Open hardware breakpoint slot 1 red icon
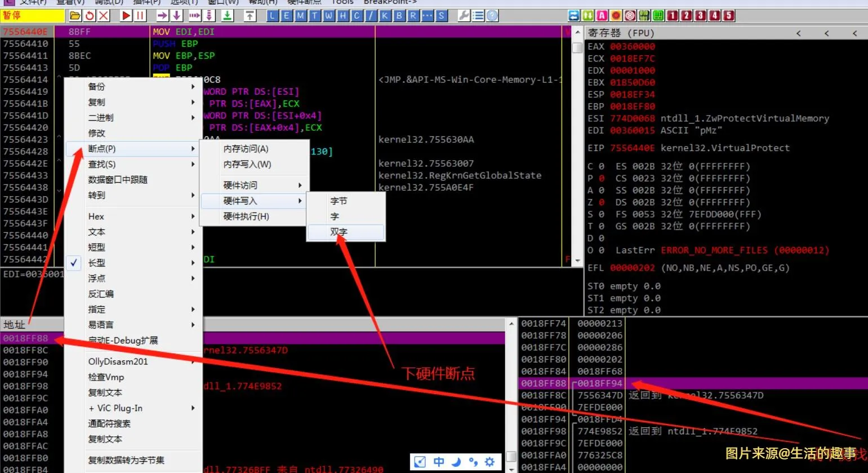This screenshot has height=473, width=868. click(673, 15)
